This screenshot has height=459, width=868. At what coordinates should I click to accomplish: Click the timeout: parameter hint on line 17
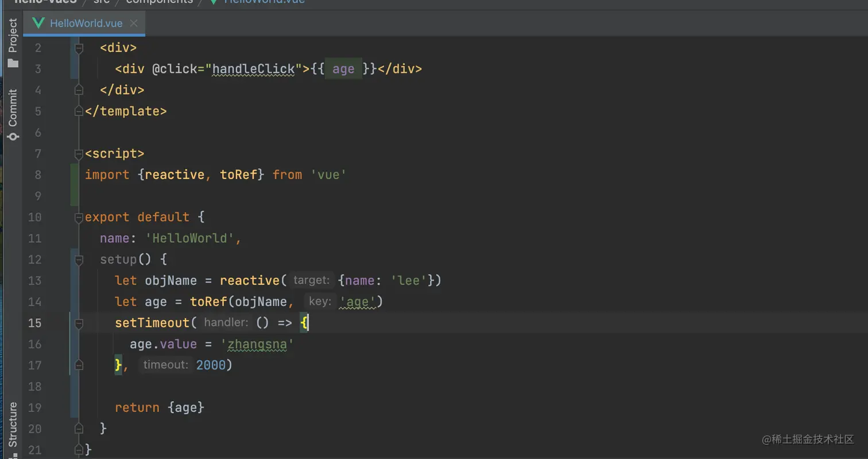(x=165, y=365)
